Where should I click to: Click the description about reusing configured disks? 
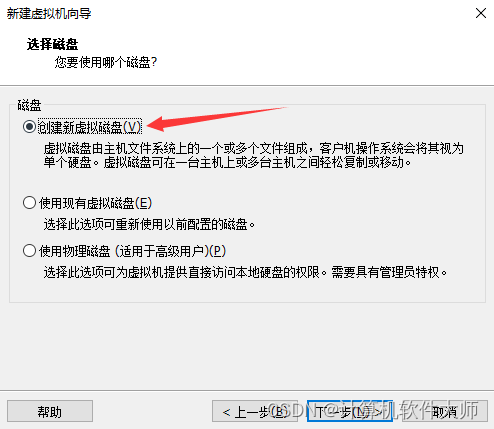point(149,224)
